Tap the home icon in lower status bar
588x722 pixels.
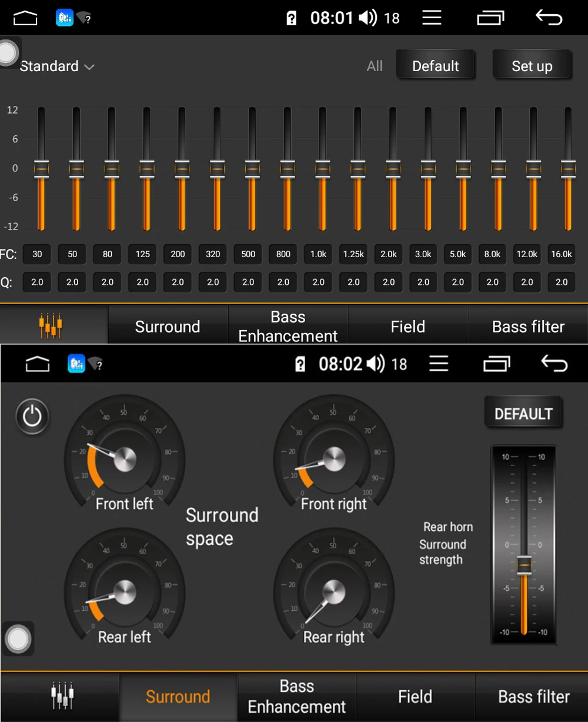(38, 365)
